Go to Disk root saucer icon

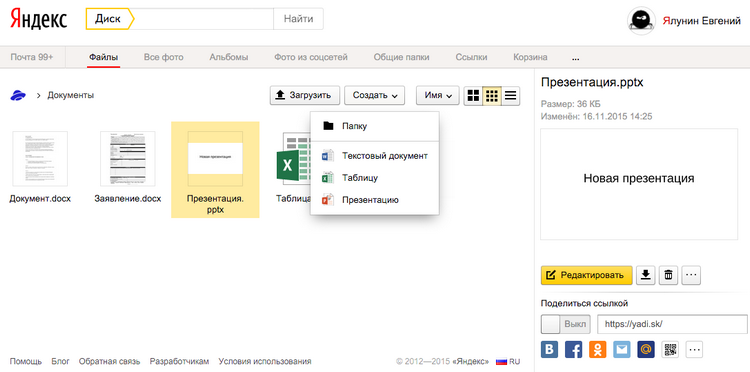click(x=18, y=95)
